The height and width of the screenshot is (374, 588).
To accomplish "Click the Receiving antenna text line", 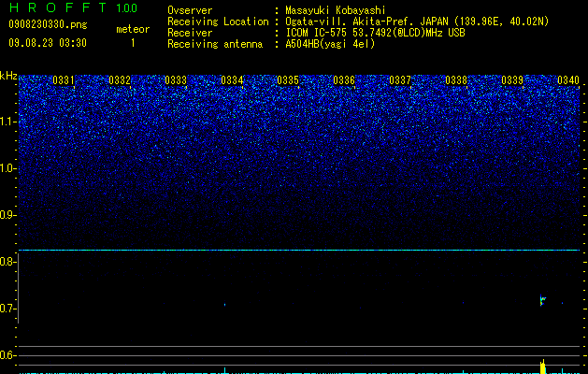I will 271,44.
